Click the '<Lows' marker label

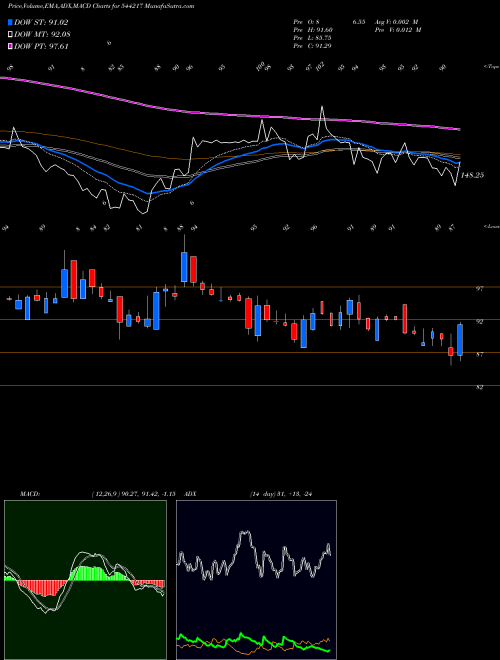pyautogui.click(x=492, y=226)
